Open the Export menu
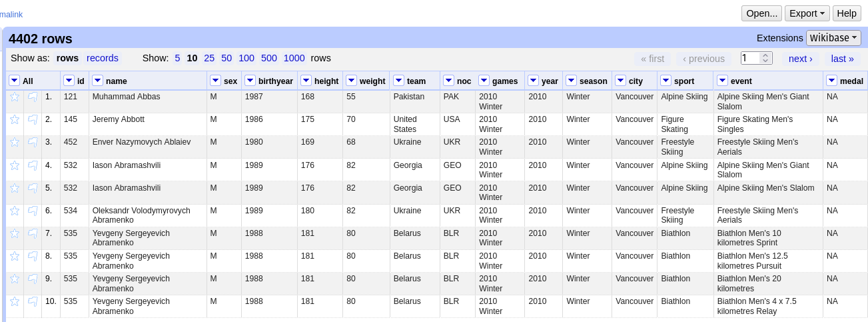Viewport: 868px width, 322px height. (x=807, y=13)
